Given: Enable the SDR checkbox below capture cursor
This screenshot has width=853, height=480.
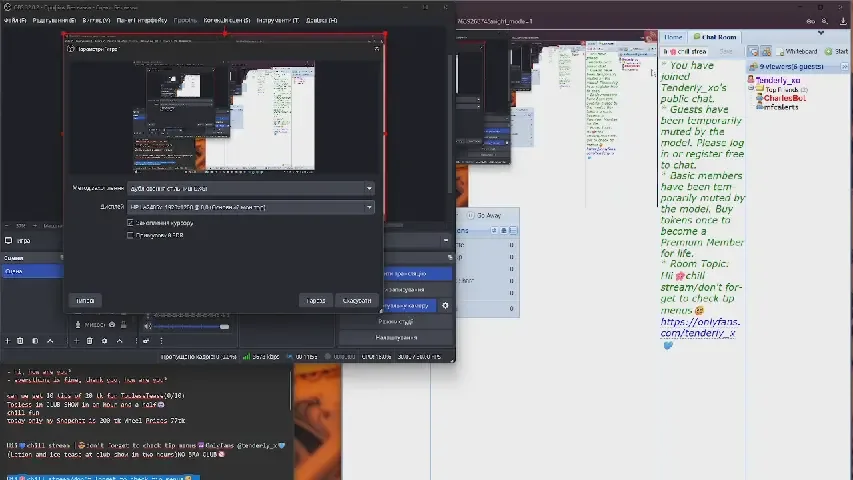Looking at the screenshot, I should (131, 236).
